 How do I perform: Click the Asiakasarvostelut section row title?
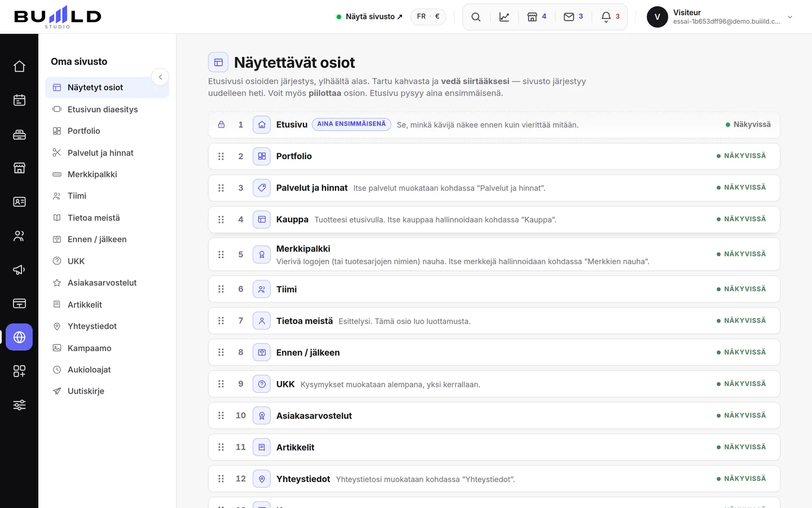(x=314, y=416)
